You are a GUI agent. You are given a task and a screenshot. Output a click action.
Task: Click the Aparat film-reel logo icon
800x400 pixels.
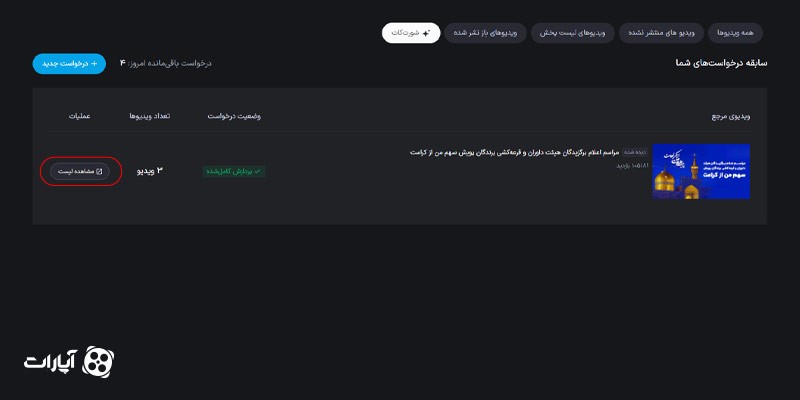[100, 360]
